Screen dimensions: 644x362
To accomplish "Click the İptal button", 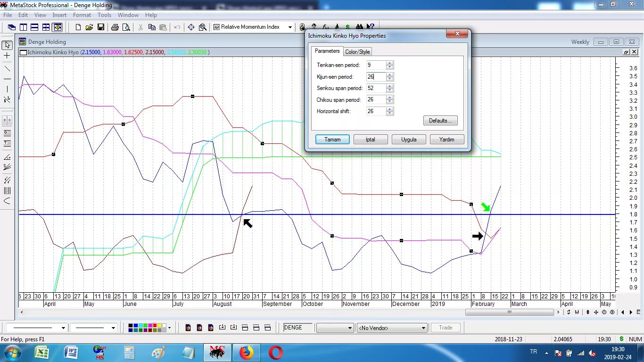I will click(x=371, y=140).
